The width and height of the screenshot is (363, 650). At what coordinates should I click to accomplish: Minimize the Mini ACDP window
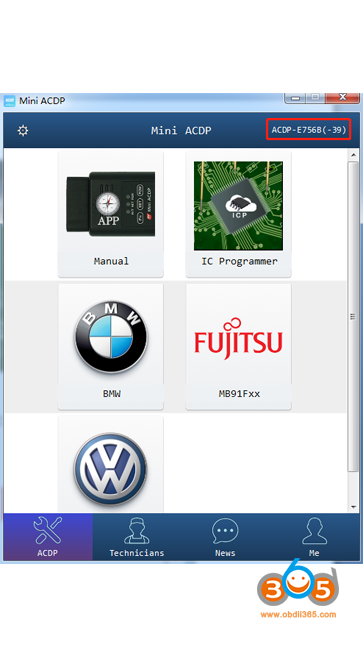point(295,98)
